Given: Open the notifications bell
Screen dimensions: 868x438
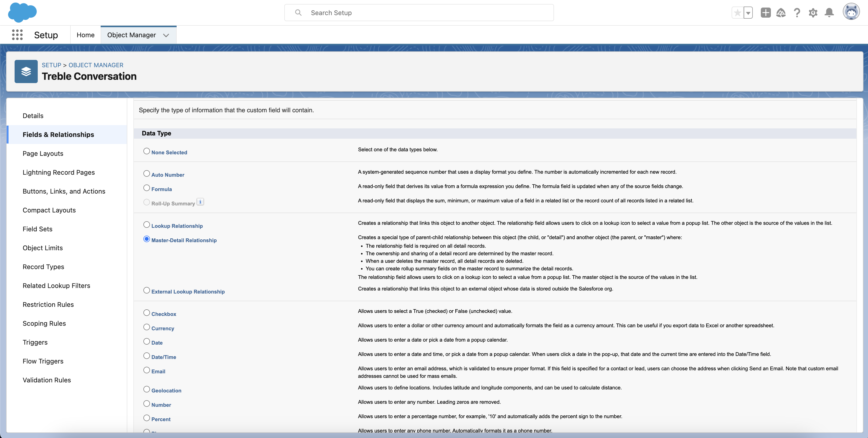Looking at the screenshot, I should [x=829, y=13].
